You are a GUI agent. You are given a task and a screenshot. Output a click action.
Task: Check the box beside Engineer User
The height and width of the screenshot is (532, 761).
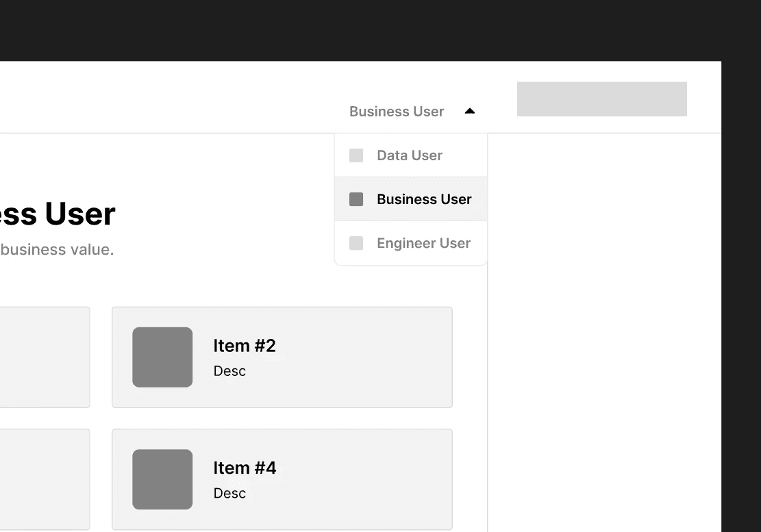point(356,243)
